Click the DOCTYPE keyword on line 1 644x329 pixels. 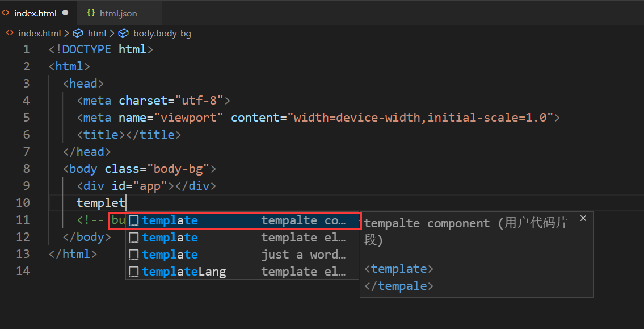point(87,50)
